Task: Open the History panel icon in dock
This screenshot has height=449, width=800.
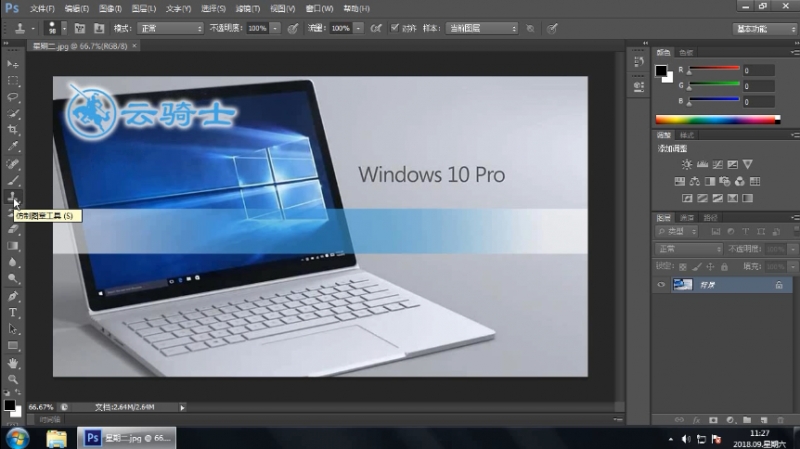Action: [638, 61]
